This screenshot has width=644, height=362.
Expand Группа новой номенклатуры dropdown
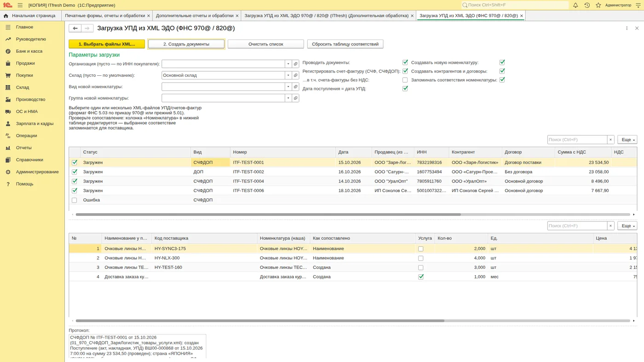coord(288,98)
